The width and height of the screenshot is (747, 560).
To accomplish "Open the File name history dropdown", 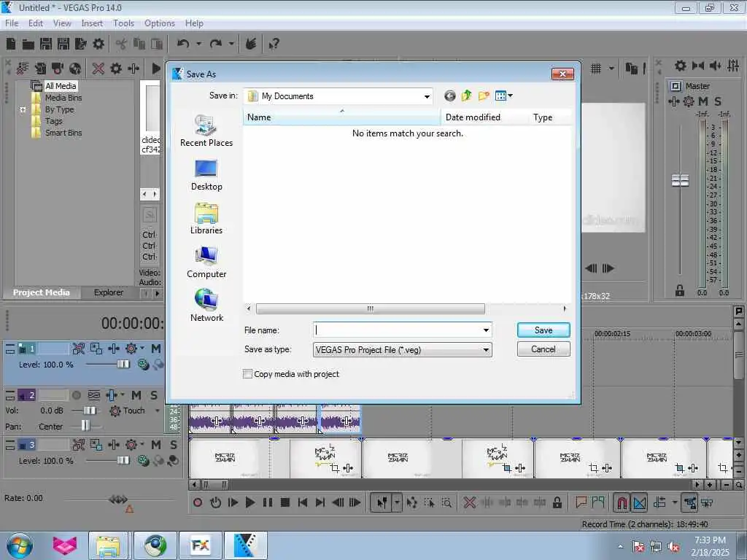I will [486, 330].
